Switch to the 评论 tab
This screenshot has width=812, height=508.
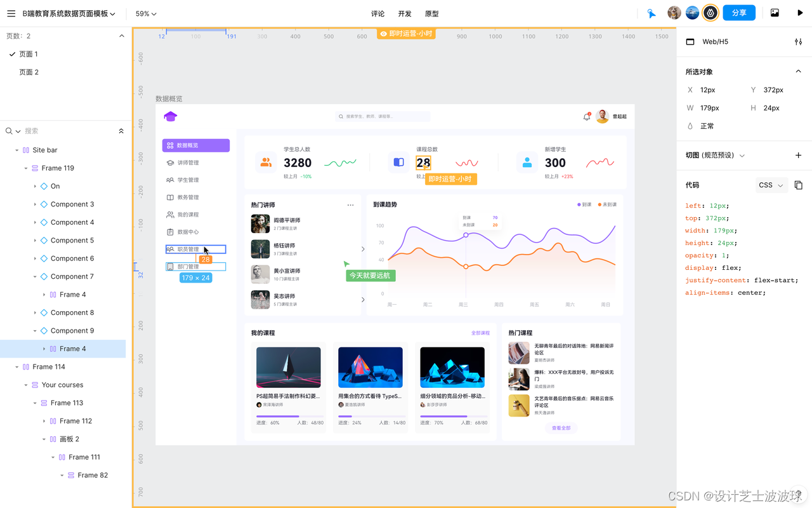[378, 13]
